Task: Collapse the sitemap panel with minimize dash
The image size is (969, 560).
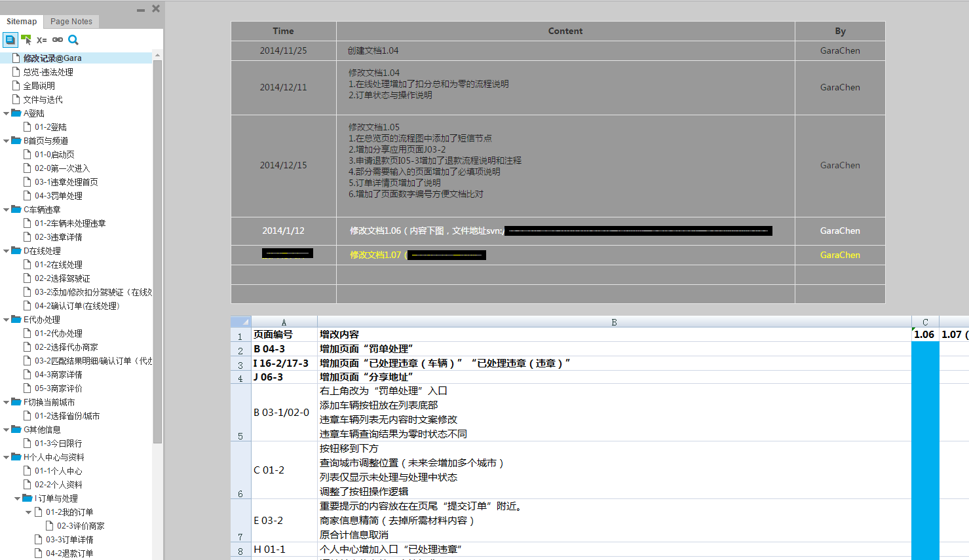Action: click(141, 10)
